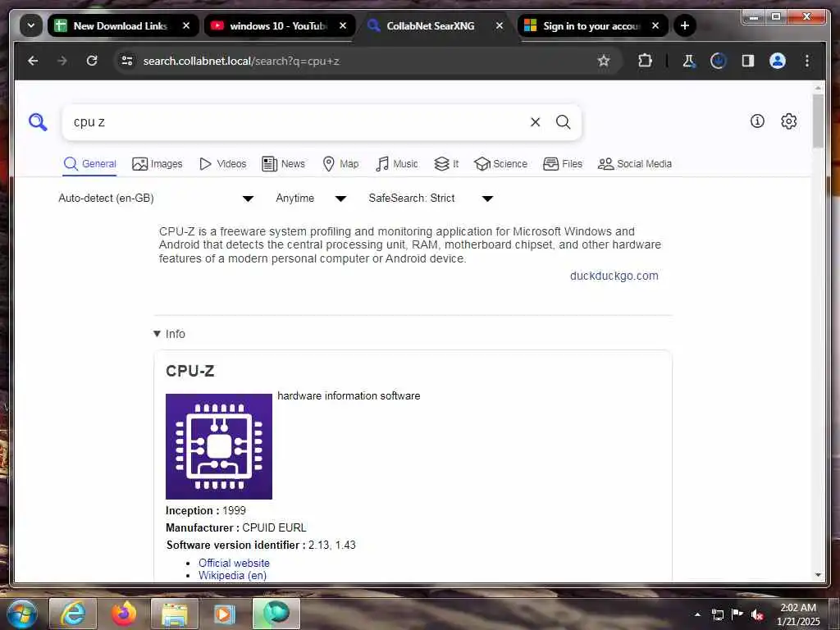The width and height of the screenshot is (840, 630).
Task: Click the network tray icon
Action: tap(717, 614)
